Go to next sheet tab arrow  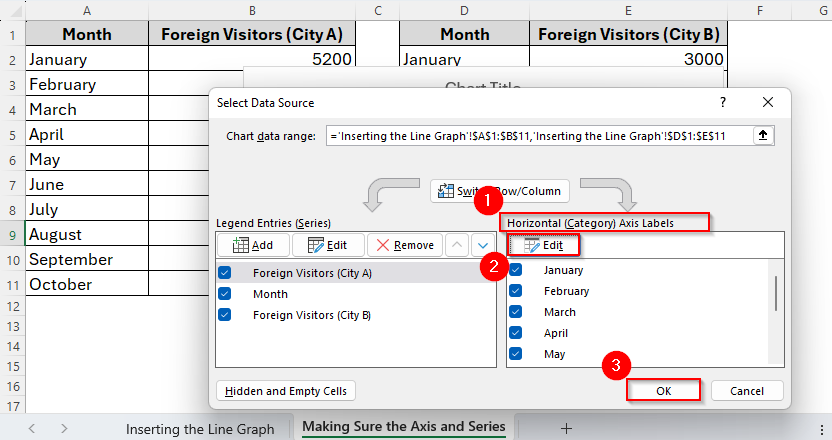coord(64,428)
